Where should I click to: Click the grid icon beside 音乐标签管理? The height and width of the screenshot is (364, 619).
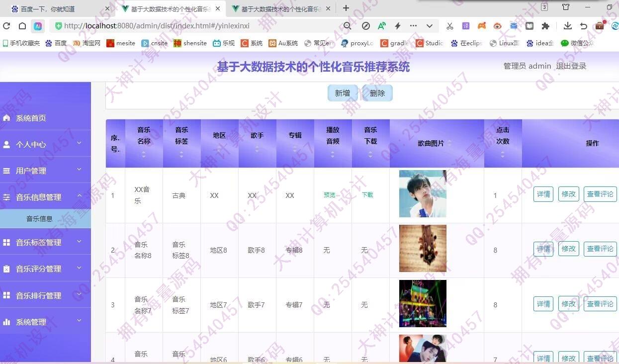[6, 242]
